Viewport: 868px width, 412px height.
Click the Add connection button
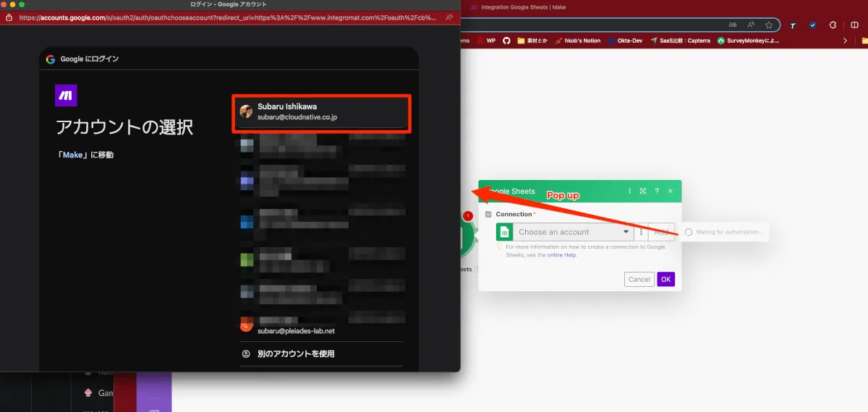coord(661,232)
